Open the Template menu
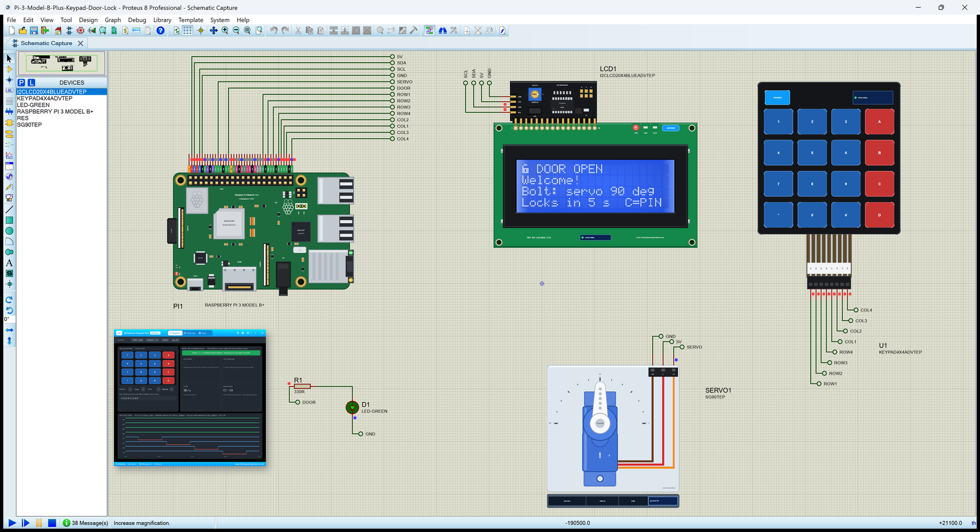Viewport: 980px width, 532px height. point(191,20)
